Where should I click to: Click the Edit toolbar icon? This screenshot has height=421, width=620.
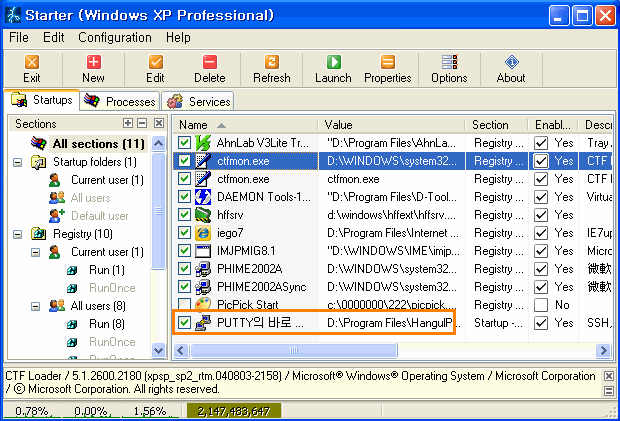tap(155, 62)
